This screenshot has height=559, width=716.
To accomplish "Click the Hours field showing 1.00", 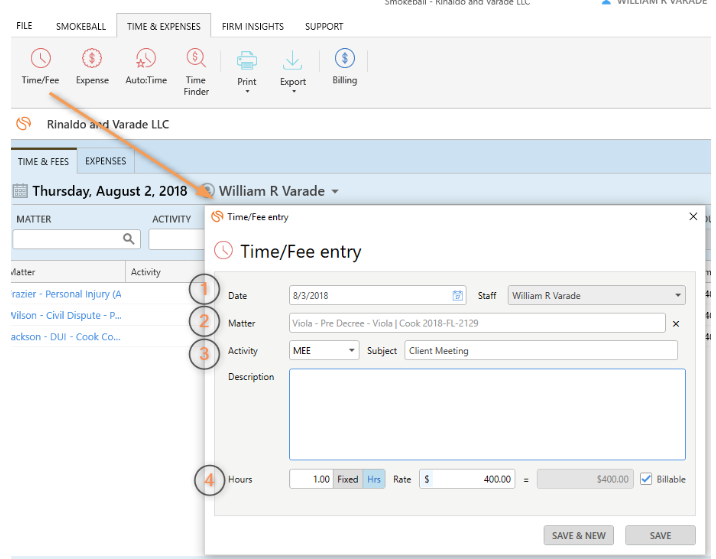I will [x=311, y=479].
